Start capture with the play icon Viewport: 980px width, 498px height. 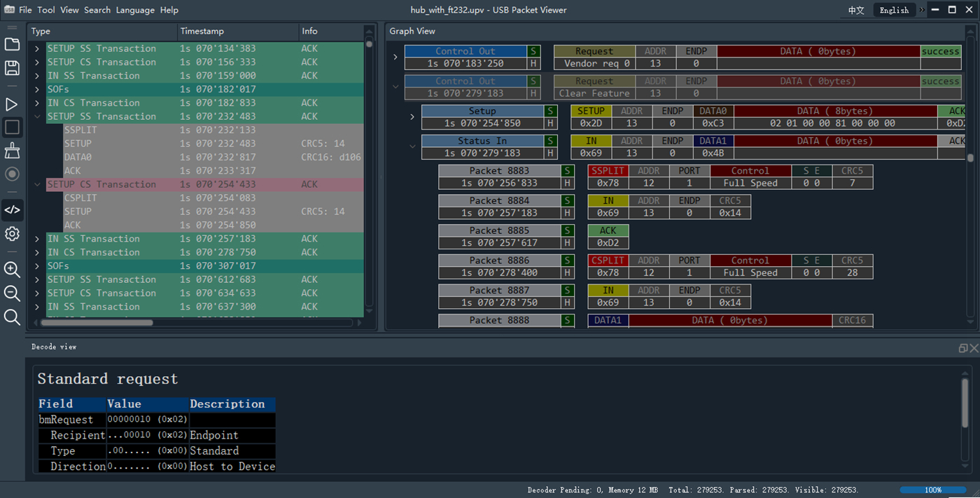(12, 104)
